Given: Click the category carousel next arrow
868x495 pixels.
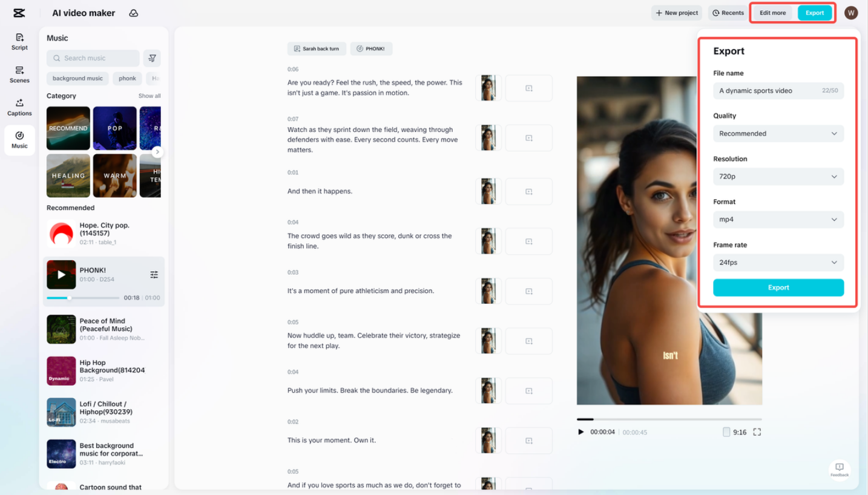Looking at the screenshot, I should click(157, 152).
